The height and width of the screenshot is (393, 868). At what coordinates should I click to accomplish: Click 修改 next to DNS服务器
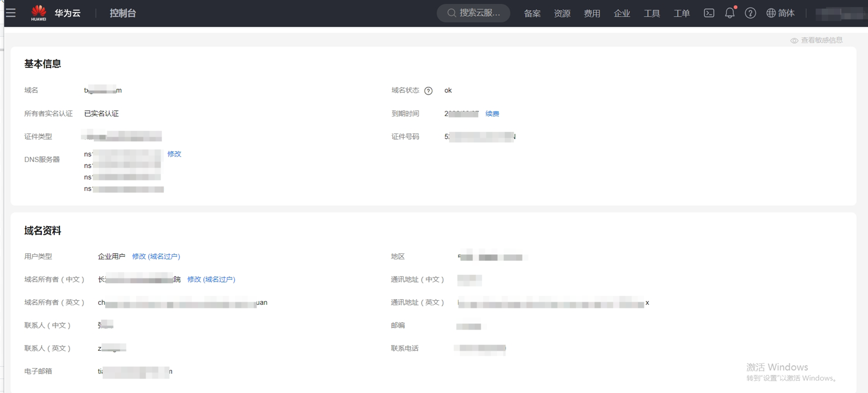[x=174, y=154]
